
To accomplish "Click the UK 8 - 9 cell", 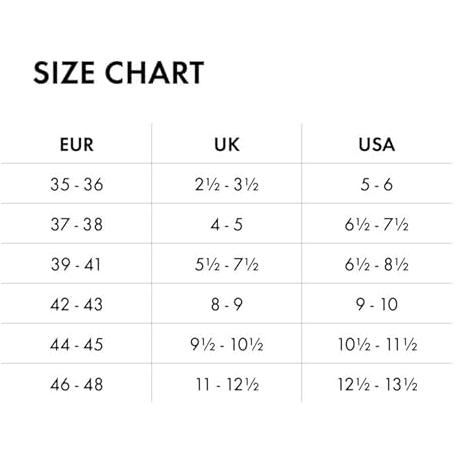I will point(227,304).
